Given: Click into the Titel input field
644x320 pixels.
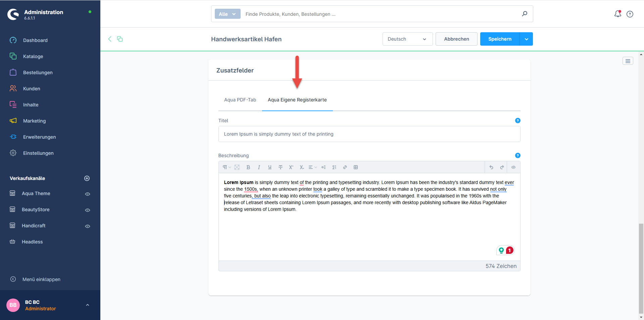Looking at the screenshot, I should click(369, 134).
